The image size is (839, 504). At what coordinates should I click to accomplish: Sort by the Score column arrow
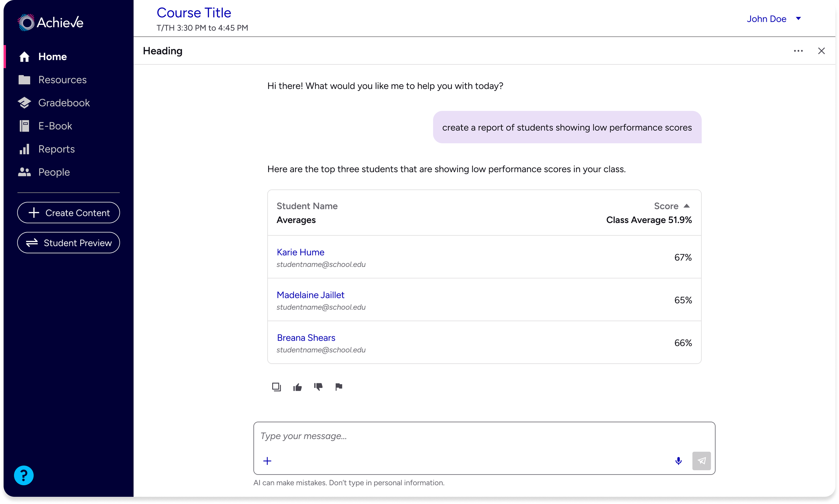point(686,206)
